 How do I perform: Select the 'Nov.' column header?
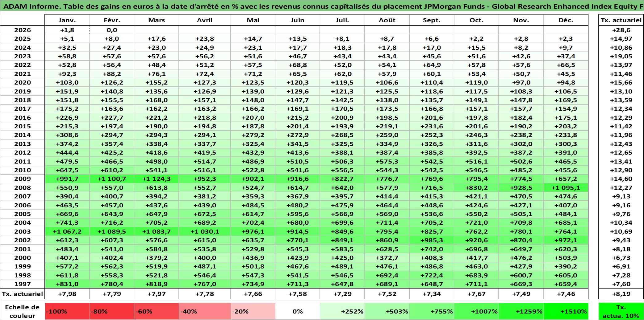[521, 20]
